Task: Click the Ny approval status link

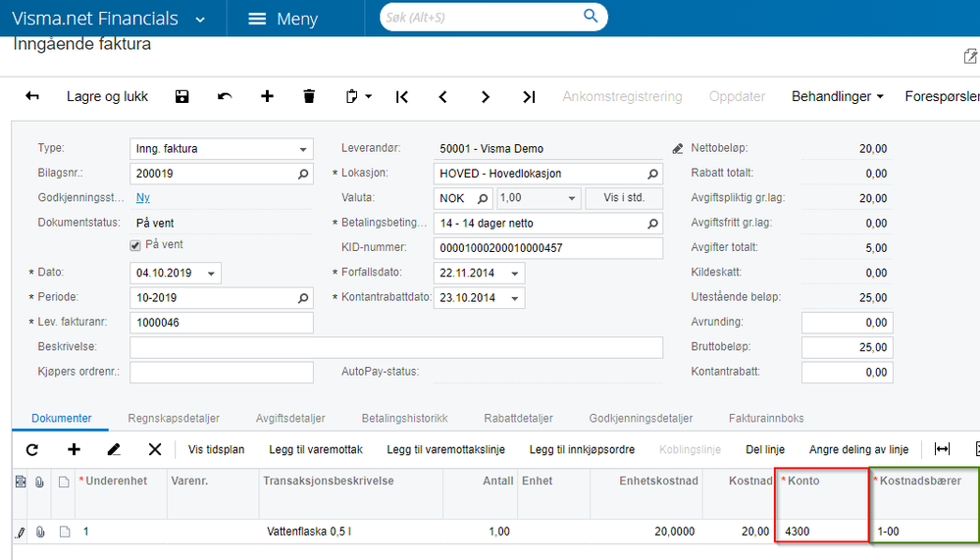Action: pos(143,197)
